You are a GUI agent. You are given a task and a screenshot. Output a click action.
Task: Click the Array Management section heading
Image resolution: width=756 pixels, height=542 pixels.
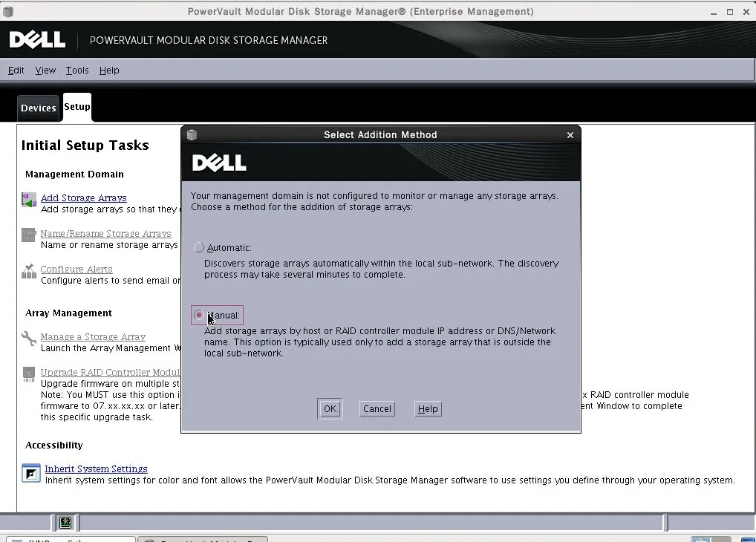(68, 313)
